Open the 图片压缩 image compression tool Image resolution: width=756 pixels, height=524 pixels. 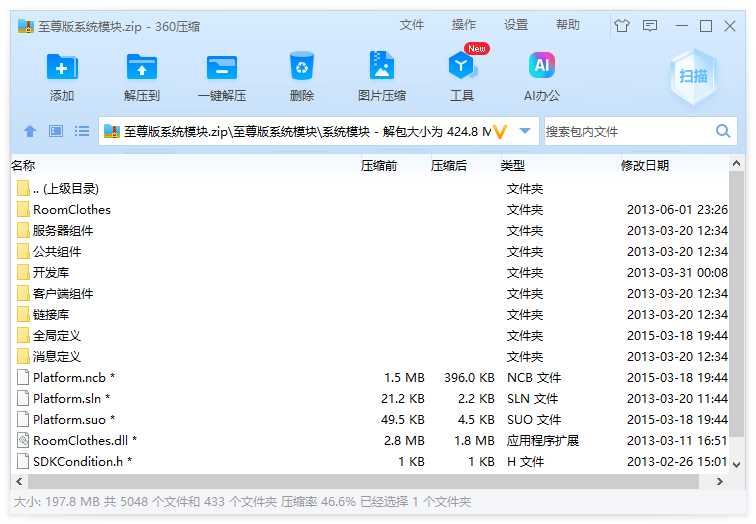[x=382, y=65]
